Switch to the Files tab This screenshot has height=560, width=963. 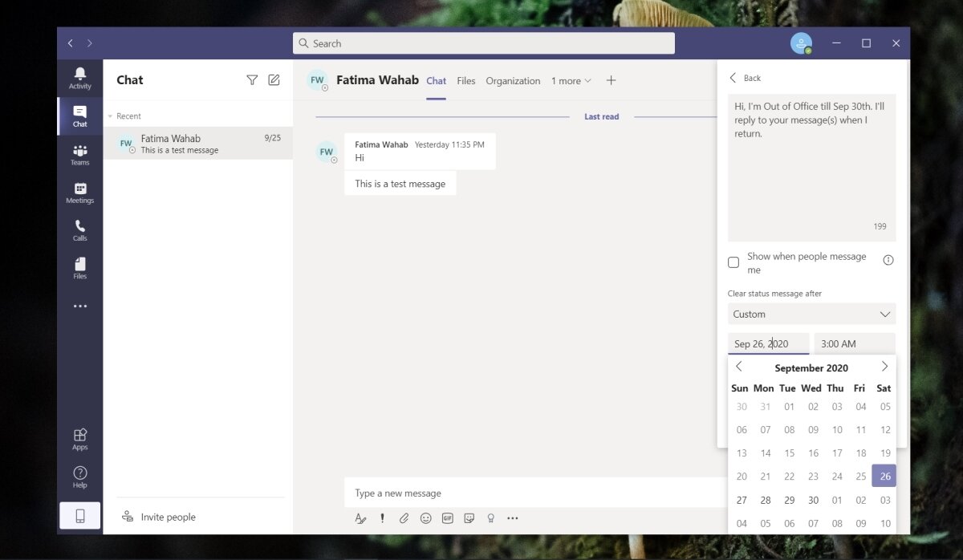(x=465, y=80)
